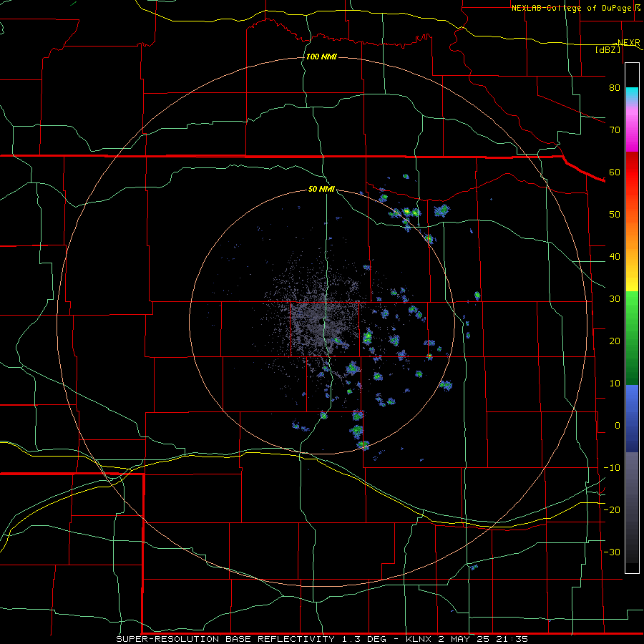644x644 pixels.
Task: Click the 10 value on the dBZ scale
Action: point(615,384)
